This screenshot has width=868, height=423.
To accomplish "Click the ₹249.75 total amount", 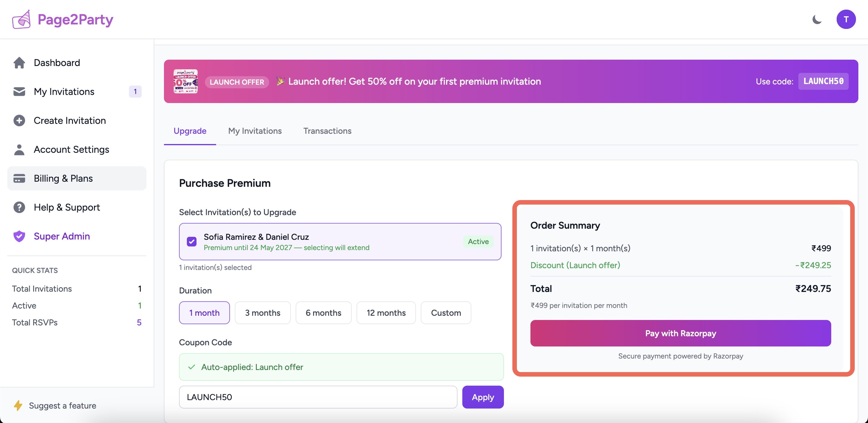I will (x=813, y=289).
